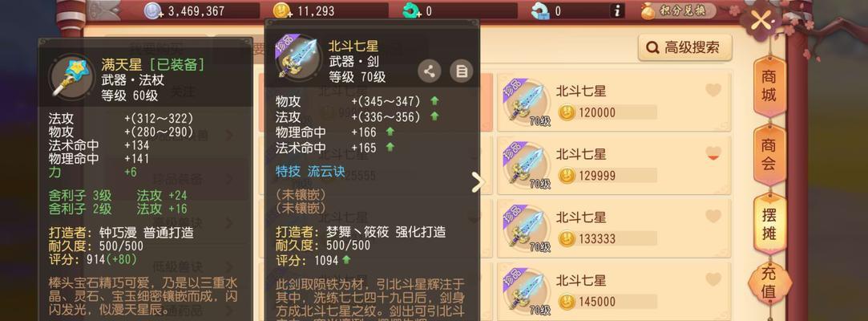Unfavorite the 129999 priced 北斗七星 listing
This screenshot has width=868, height=321.
point(713,153)
